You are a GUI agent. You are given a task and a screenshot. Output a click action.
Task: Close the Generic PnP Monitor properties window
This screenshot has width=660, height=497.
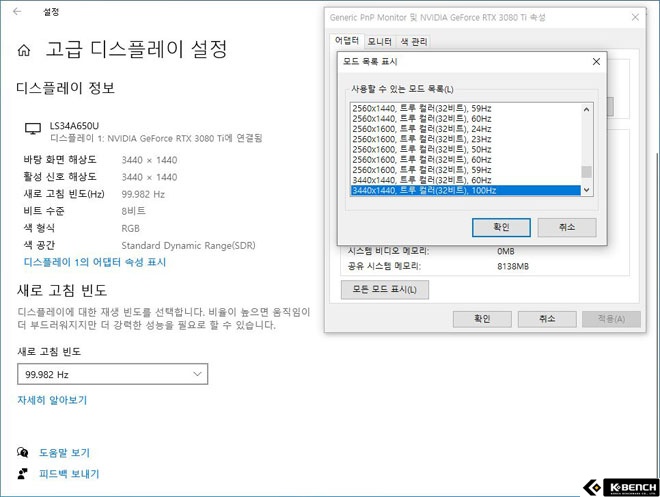(x=635, y=17)
